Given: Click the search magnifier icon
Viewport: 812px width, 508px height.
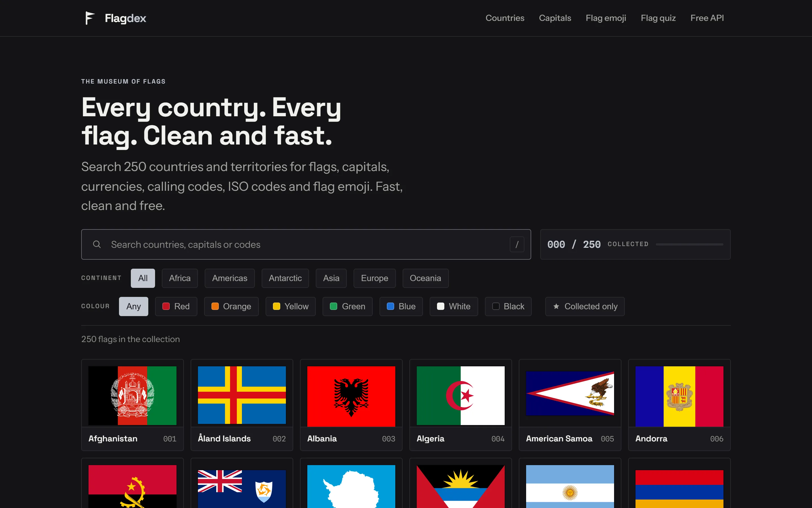Looking at the screenshot, I should coord(97,244).
